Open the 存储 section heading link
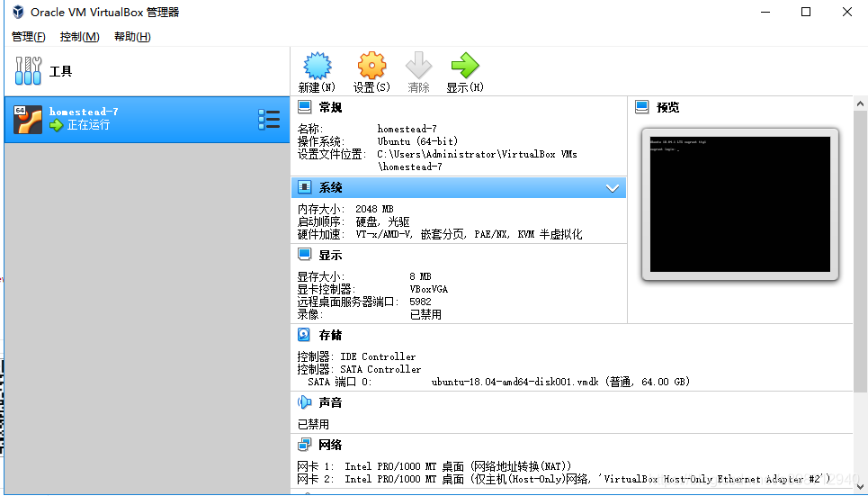This screenshot has height=496, width=868. 330,335
